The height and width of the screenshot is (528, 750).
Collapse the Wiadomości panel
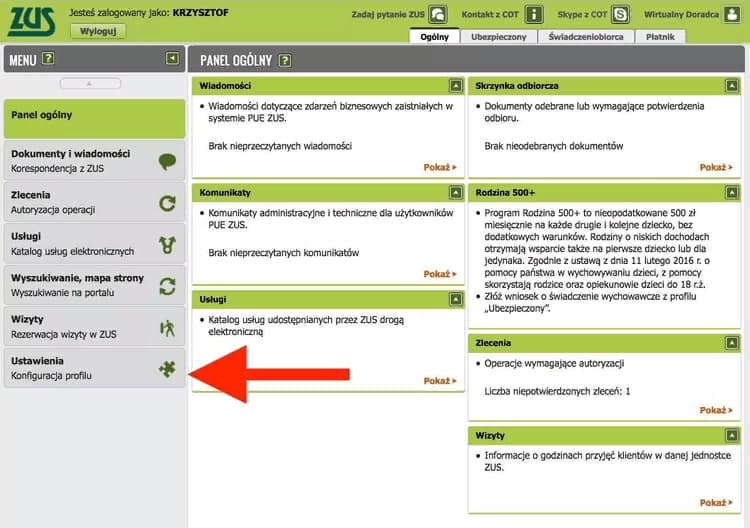coord(456,86)
